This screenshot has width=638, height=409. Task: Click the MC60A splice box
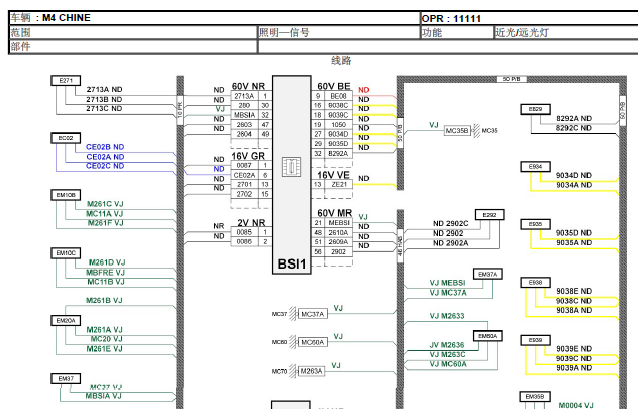312,342
